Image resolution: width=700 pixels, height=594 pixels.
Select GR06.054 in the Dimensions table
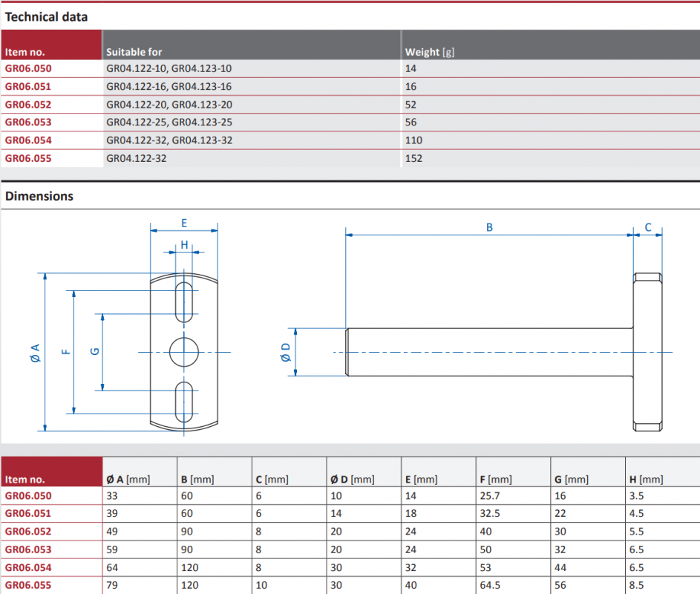[28, 568]
